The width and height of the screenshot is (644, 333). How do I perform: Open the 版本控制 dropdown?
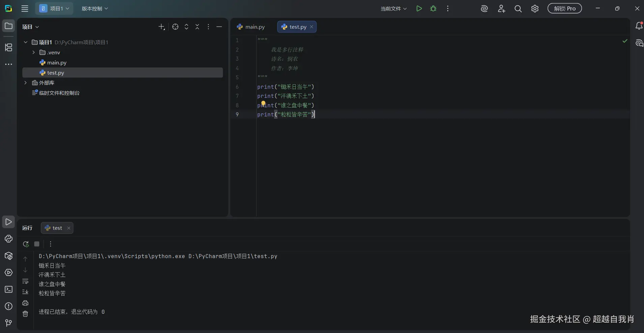(x=95, y=8)
